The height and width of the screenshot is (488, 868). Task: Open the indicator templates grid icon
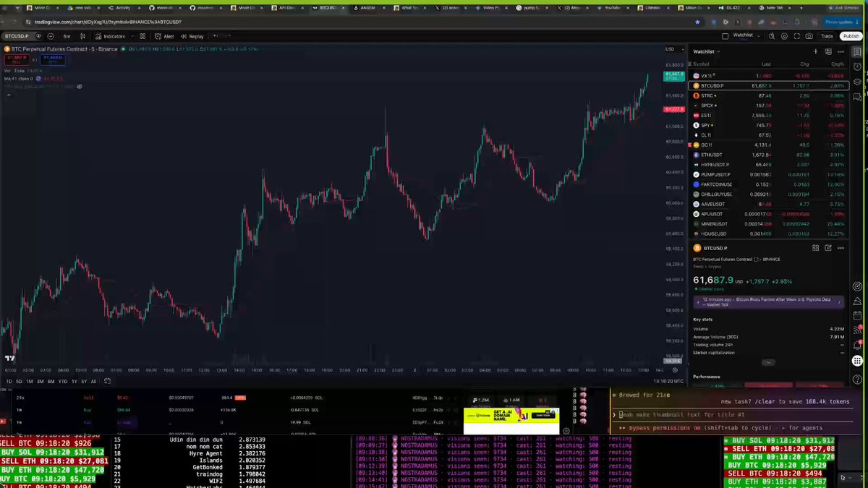pos(142,36)
